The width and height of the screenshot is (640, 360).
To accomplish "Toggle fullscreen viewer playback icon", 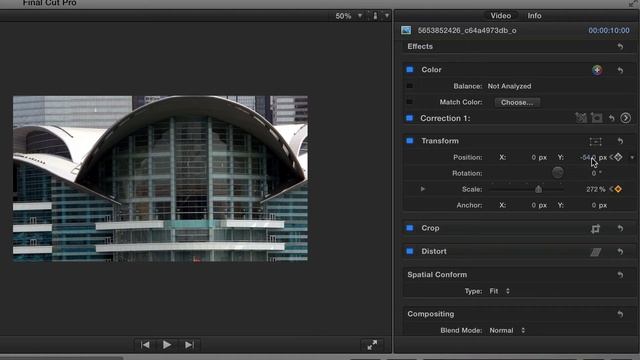I will click(x=372, y=345).
